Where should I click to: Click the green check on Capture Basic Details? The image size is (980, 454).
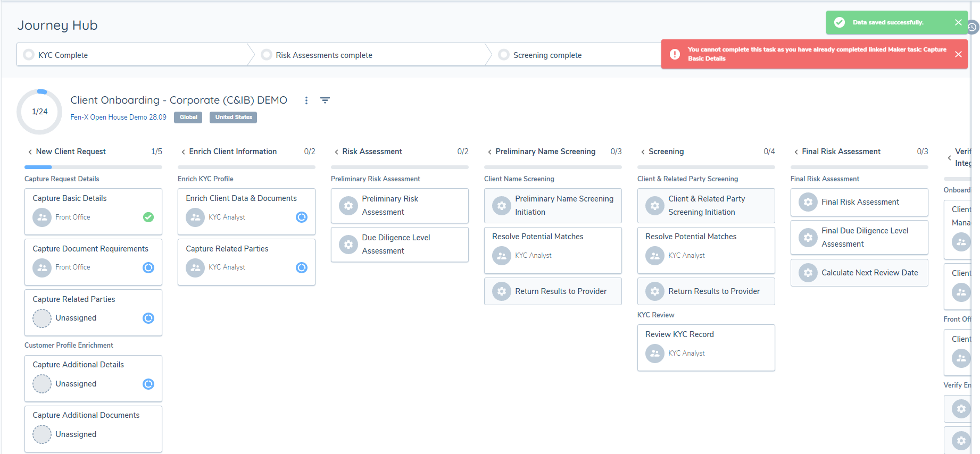coord(148,217)
